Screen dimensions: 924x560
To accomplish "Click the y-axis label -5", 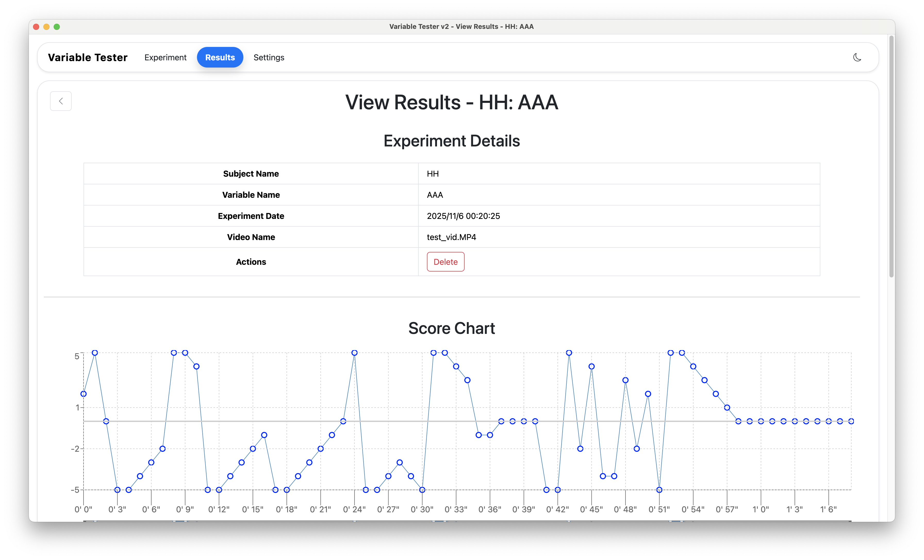I will point(75,490).
